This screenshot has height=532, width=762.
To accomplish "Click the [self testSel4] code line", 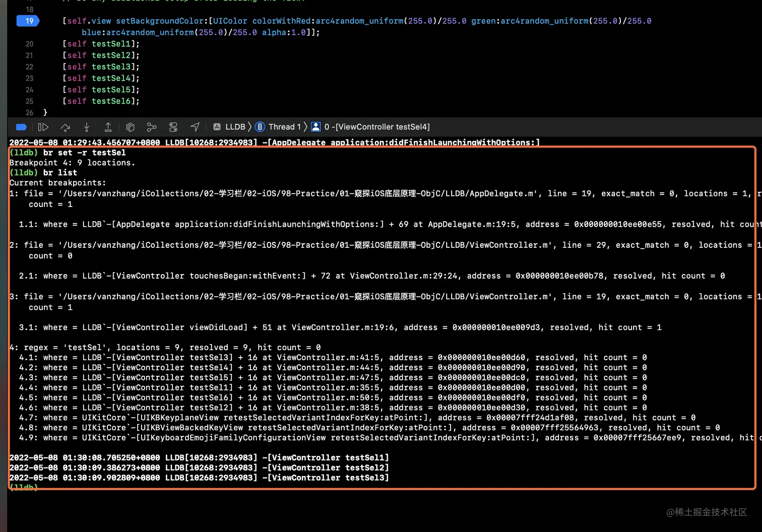I will 101,78.
